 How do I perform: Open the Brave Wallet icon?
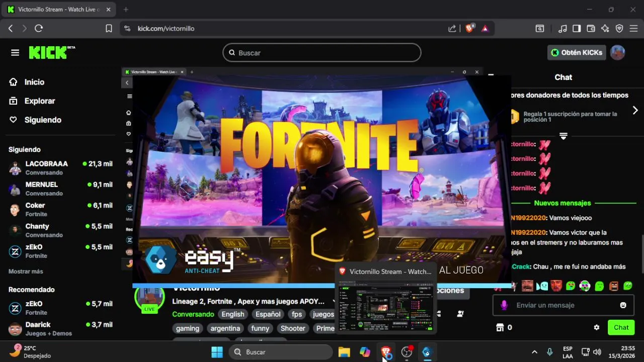591,29
